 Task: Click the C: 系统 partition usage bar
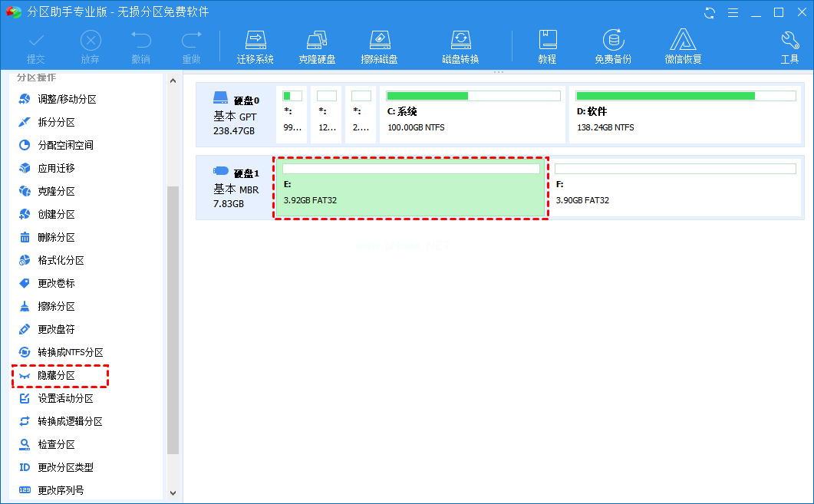pyautogui.click(x=473, y=96)
